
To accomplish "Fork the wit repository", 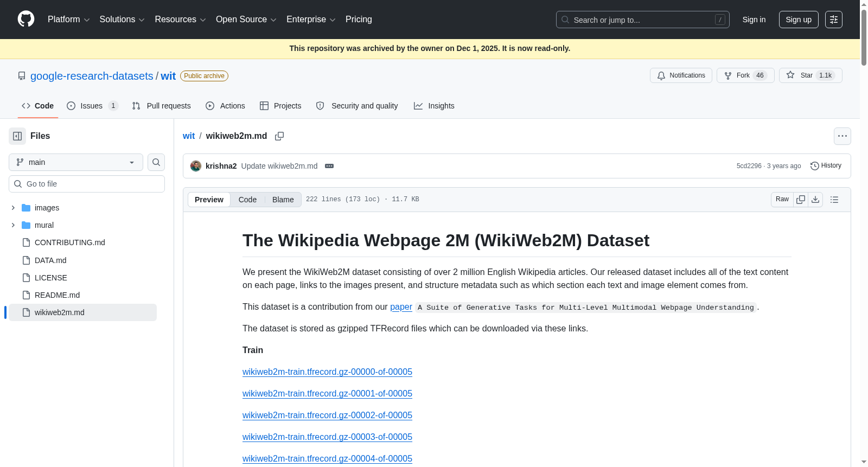I will [745, 75].
